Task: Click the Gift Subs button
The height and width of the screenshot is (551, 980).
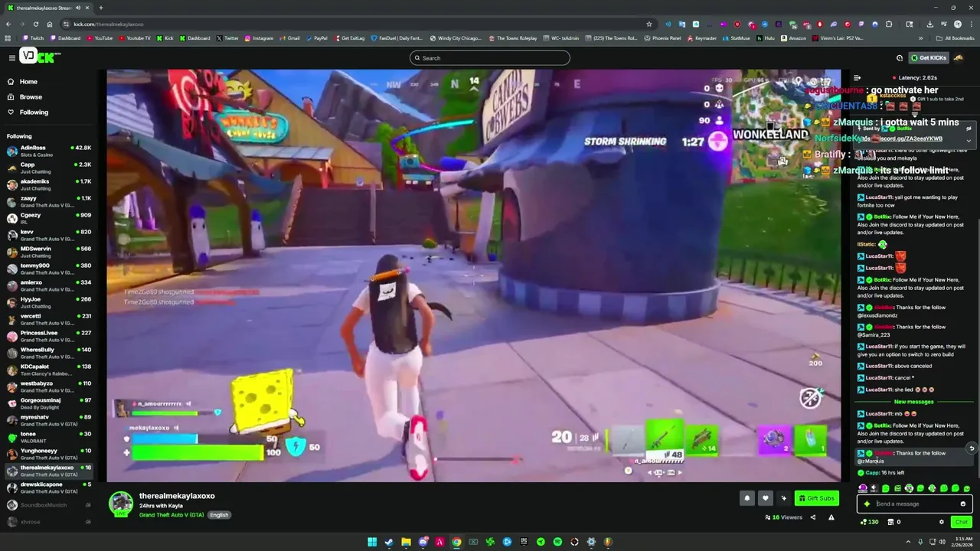Action: point(816,498)
